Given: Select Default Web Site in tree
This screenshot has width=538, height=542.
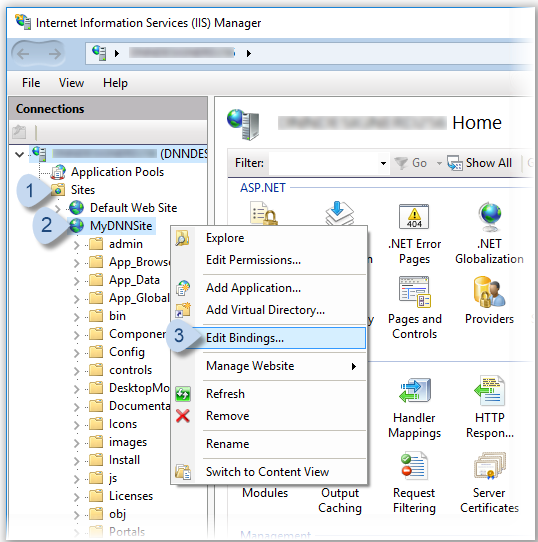Looking at the screenshot, I should point(133,208).
